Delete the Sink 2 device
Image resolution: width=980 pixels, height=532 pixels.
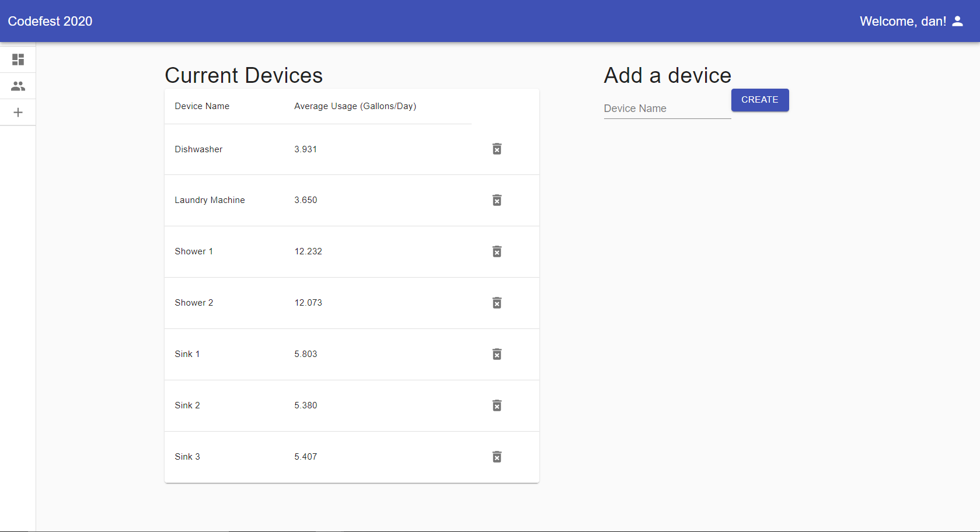pyautogui.click(x=497, y=405)
